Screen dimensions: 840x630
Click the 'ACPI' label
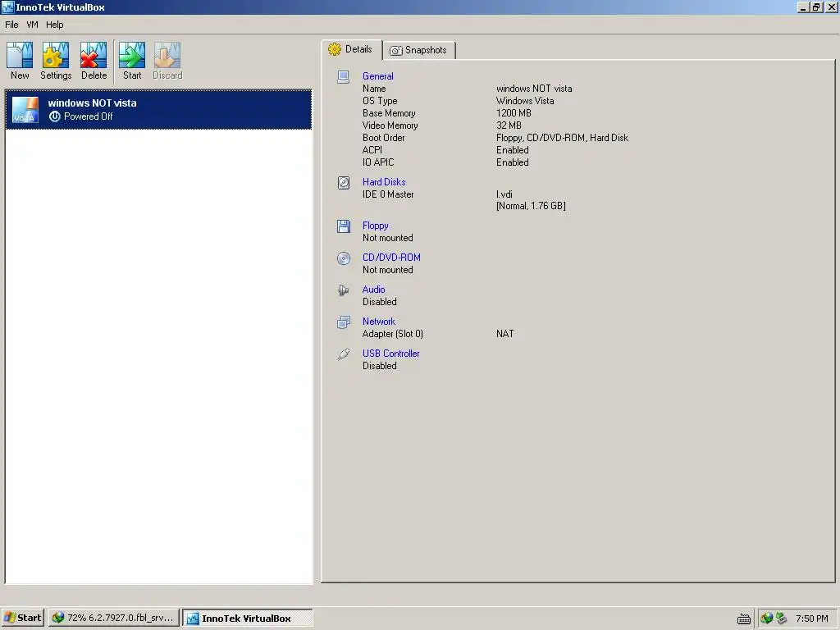(372, 150)
